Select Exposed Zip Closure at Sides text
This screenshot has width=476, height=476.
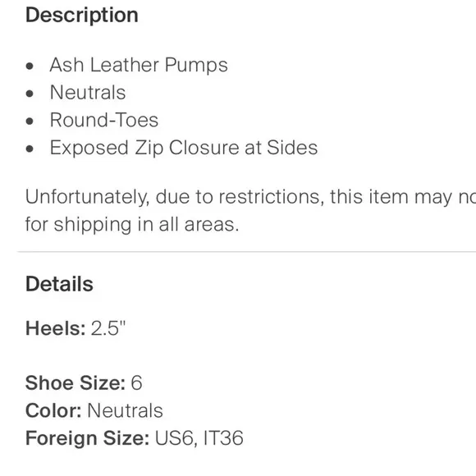[184, 148]
